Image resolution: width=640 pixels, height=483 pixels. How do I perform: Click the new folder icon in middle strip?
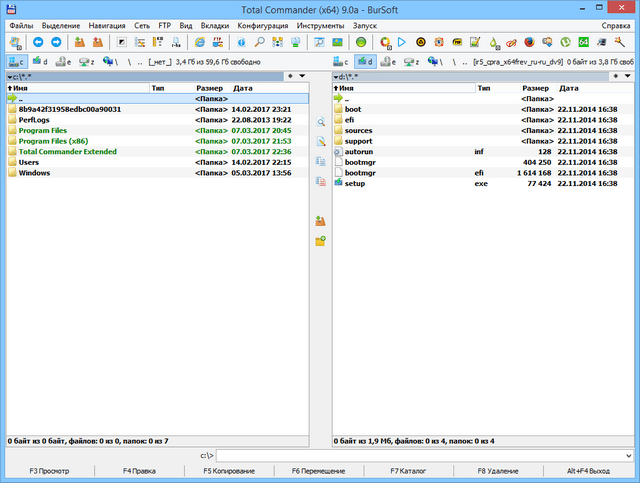coord(320,241)
